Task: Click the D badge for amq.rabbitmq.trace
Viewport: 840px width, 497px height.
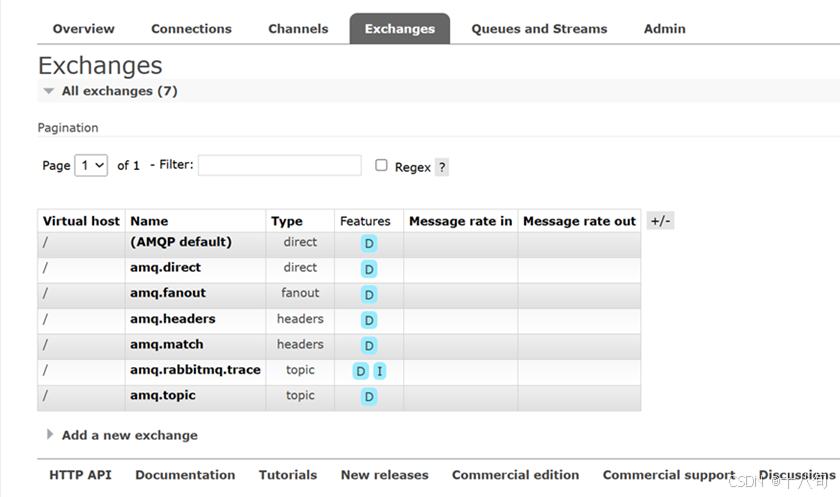Action: tap(361, 371)
